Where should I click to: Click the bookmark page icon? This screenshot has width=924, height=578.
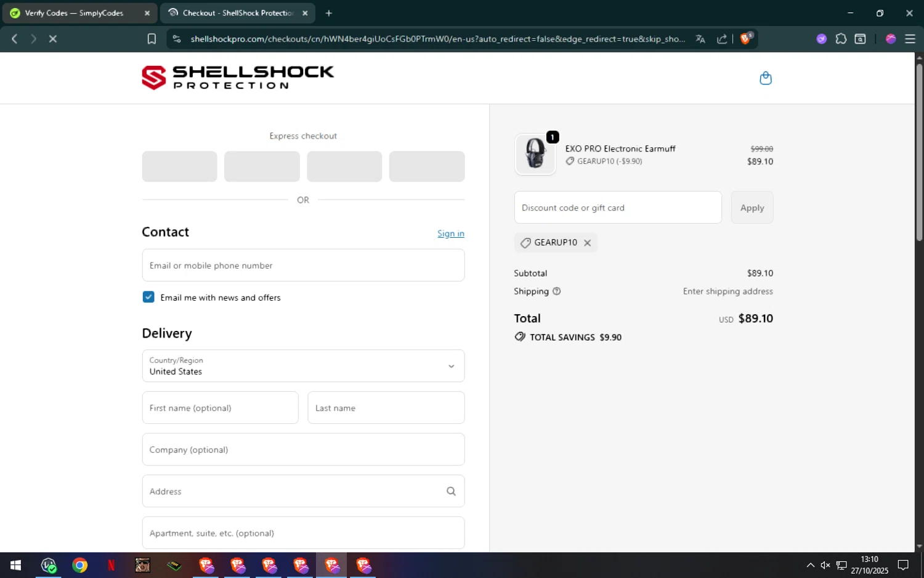152,39
